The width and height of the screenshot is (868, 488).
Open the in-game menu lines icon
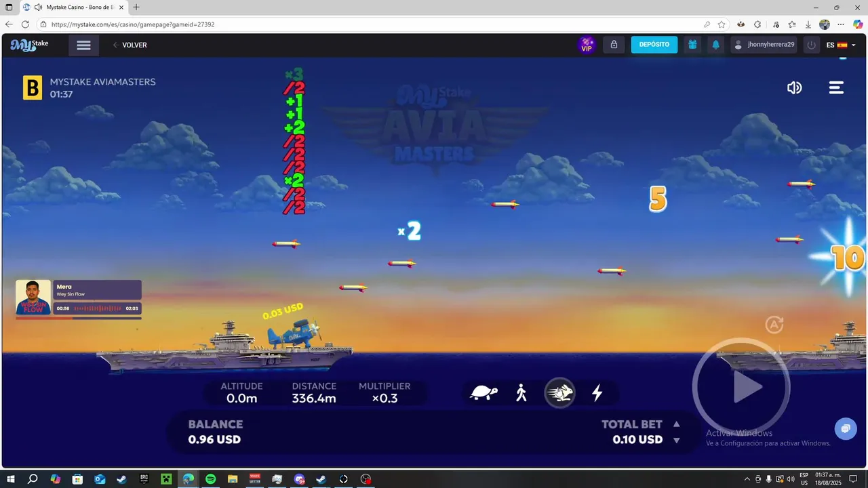tap(836, 87)
